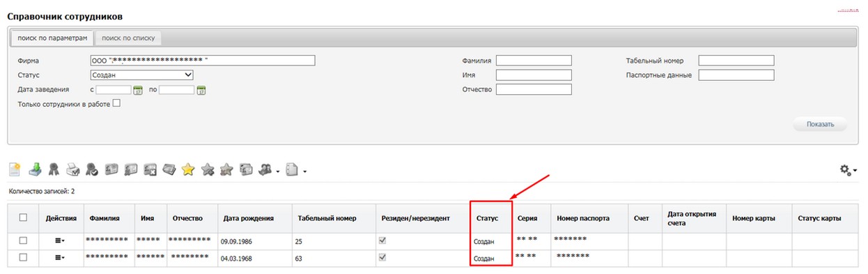Screen dimensions: 868x274
Task: Expand arrow next to document list icon
Action: click(304, 171)
